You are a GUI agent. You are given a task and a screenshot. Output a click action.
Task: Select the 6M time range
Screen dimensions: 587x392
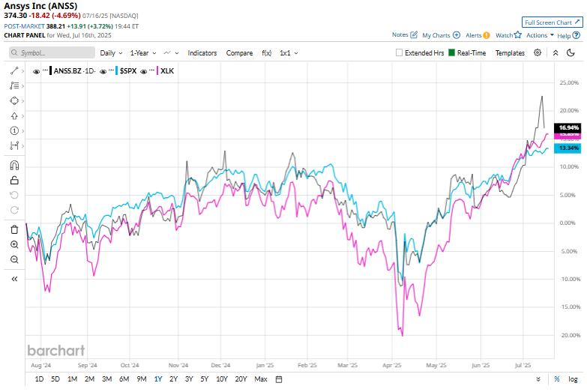click(124, 379)
